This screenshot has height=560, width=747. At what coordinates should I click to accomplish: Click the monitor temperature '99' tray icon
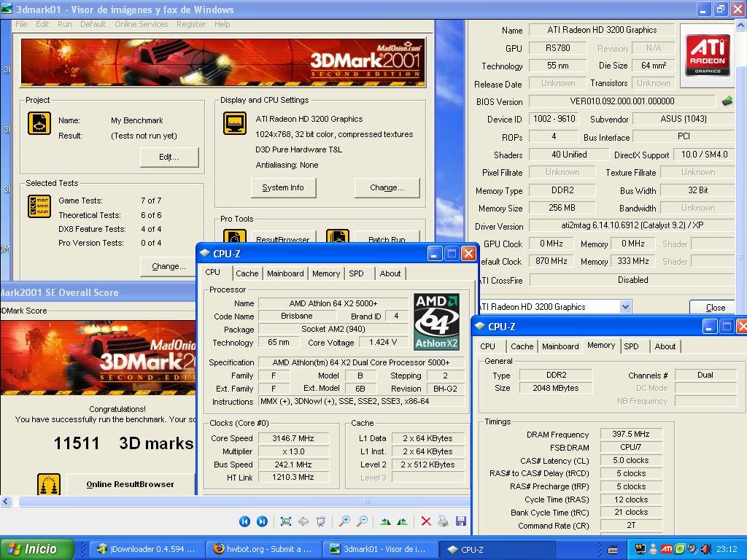(x=640, y=549)
